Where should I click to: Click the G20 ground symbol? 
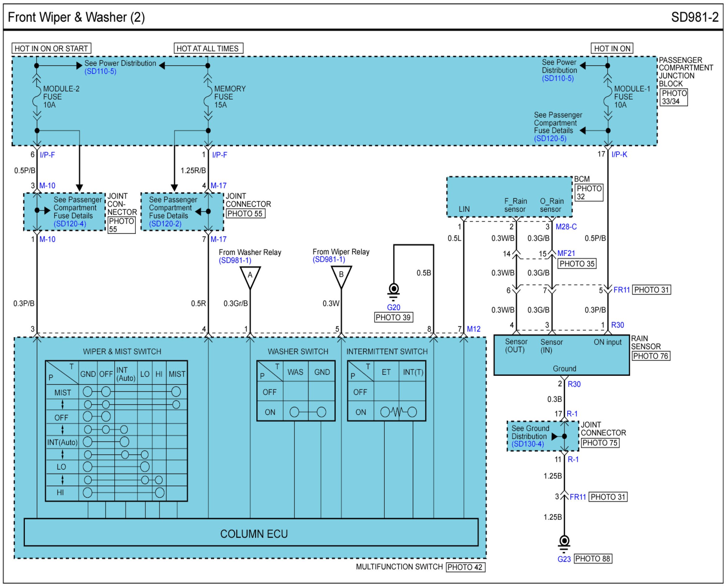(x=393, y=291)
